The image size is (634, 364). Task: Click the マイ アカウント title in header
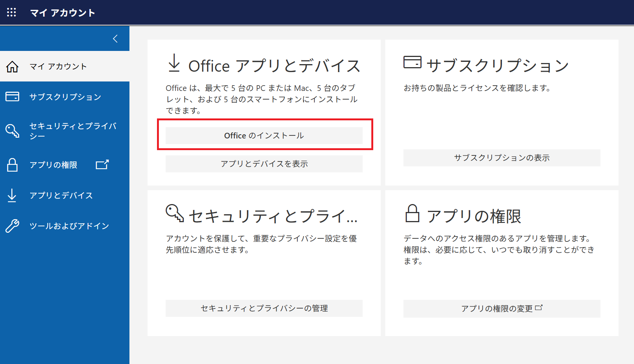tap(63, 13)
